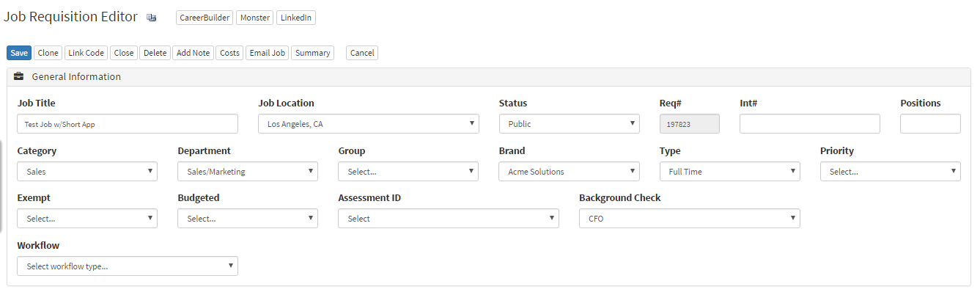
Task: Open the Status dropdown showing Public
Action: click(569, 124)
